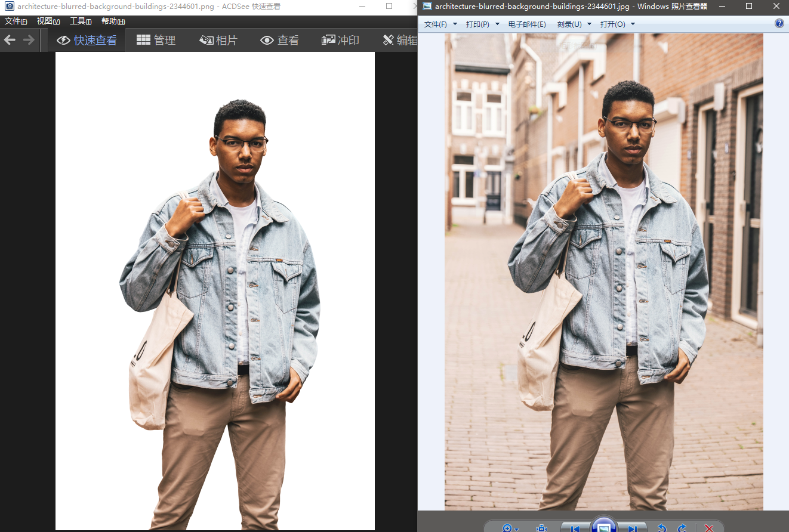789x532 pixels.
Task: Open ACDSee 帮助(H) menu
Action: click(x=113, y=21)
